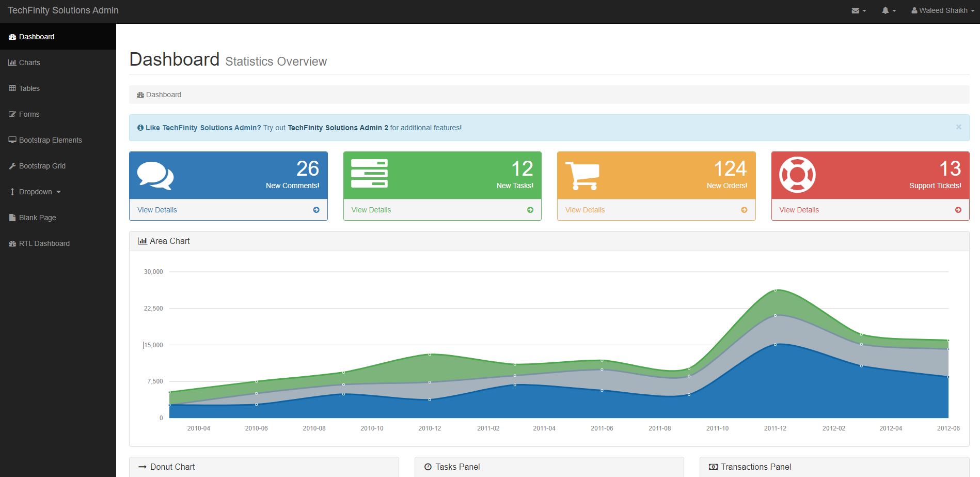
Task: Open the bell alerts dropdown
Action: pos(889,11)
